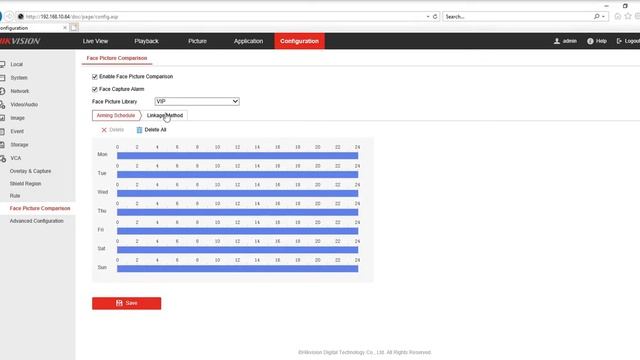Screen dimensions: 640x360
Task: Click the search magnifier icon
Action: (597, 17)
